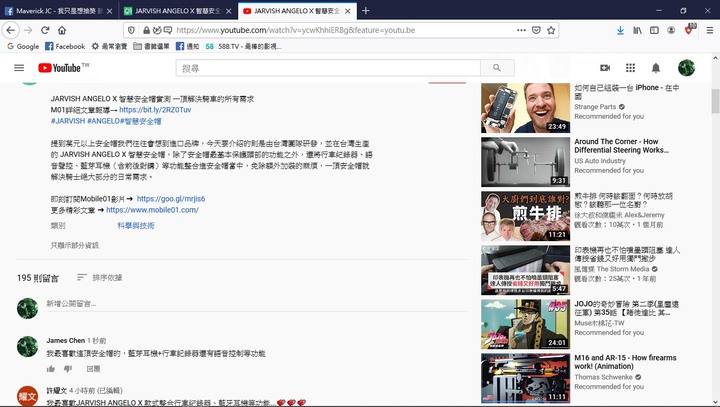720x407 pixels.
Task: Open the www.mobile01.com link
Action: 152,210
